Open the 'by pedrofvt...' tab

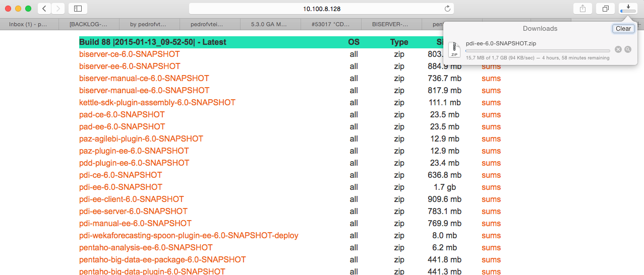click(148, 24)
